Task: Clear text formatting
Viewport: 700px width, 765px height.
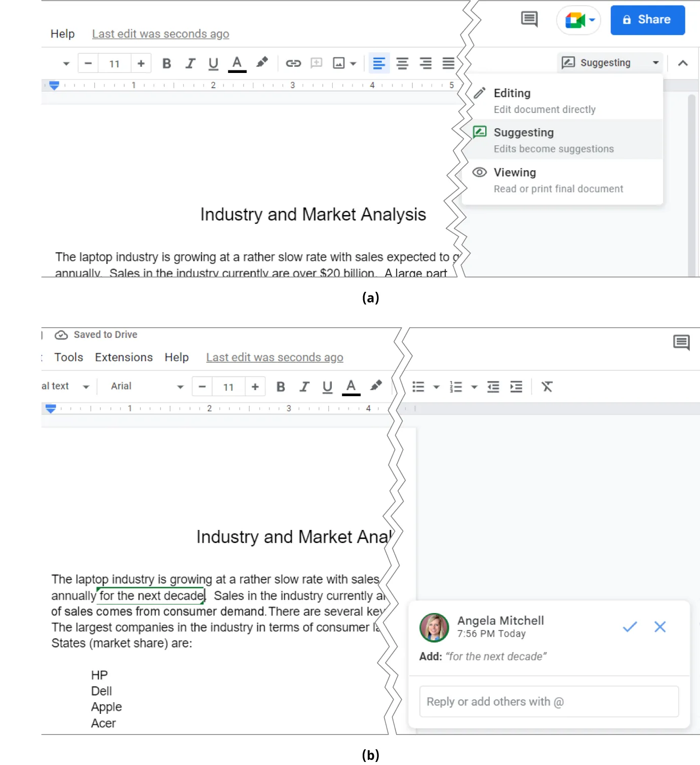Action: (x=547, y=386)
